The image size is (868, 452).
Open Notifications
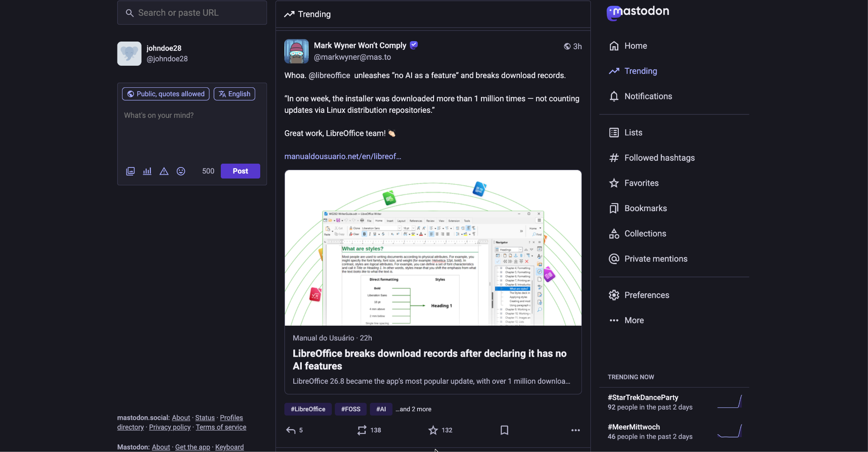pyautogui.click(x=640, y=96)
